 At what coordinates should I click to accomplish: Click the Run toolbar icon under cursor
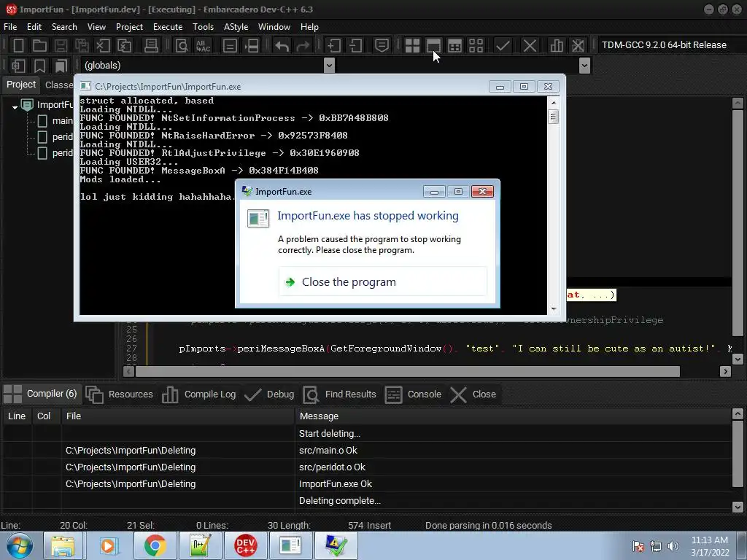pos(433,46)
